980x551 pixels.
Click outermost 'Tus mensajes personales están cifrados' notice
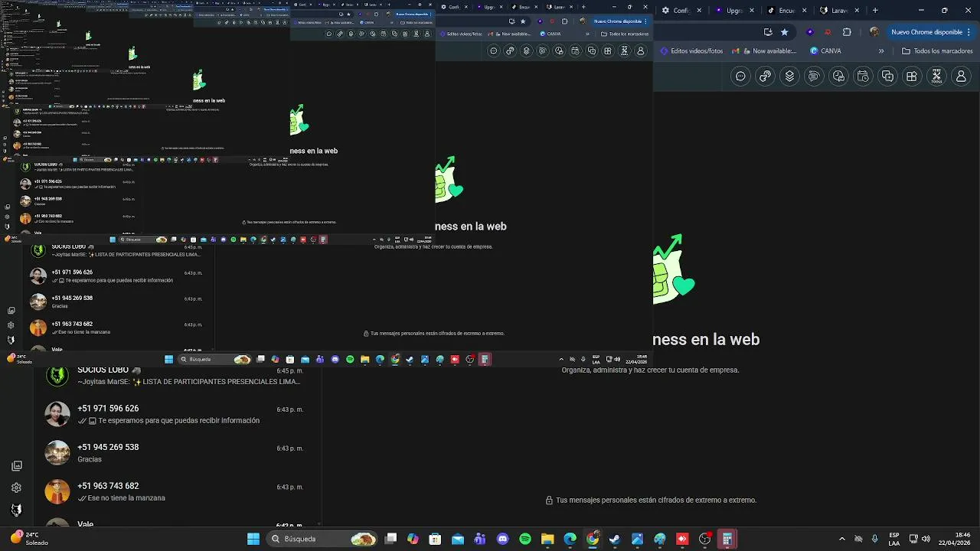coord(651,500)
